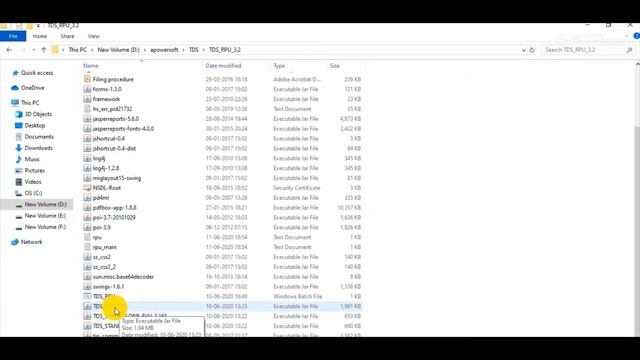
Task: Open recent locations dropdown arrow
Action: (x=34, y=50)
